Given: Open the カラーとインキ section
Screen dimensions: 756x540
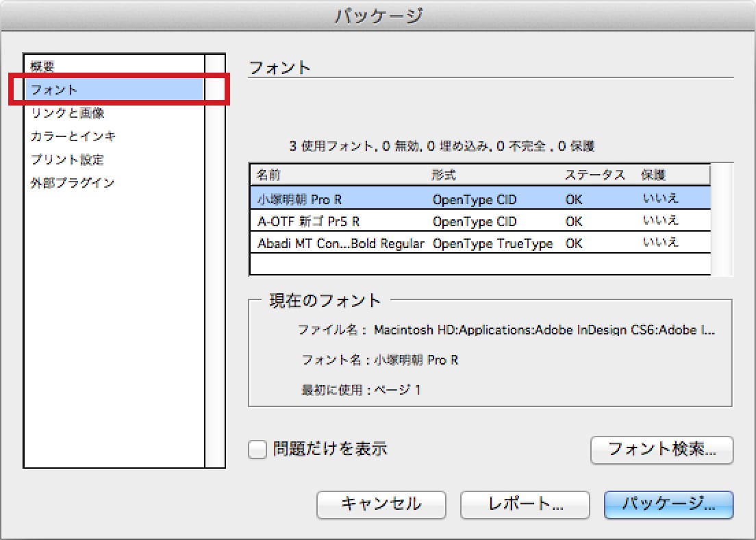Looking at the screenshot, I should (x=73, y=136).
